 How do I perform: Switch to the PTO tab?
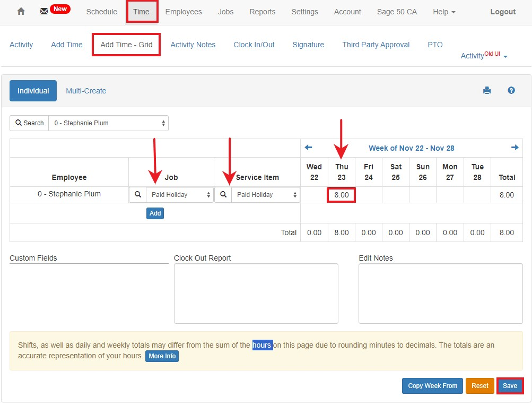pyautogui.click(x=435, y=45)
